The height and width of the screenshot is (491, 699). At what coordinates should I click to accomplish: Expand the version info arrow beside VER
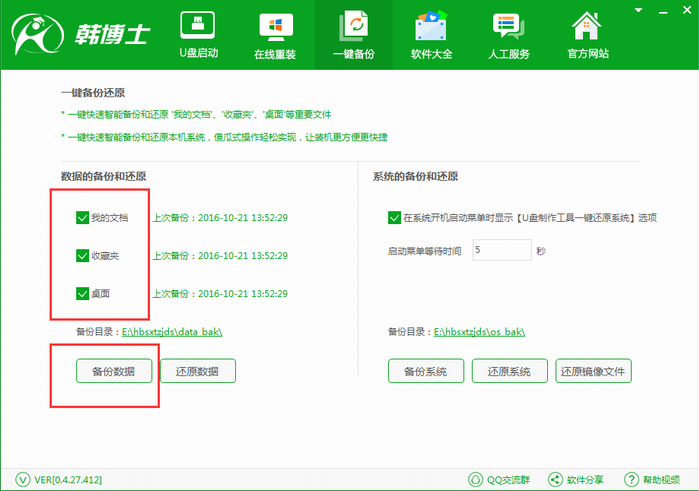20,479
